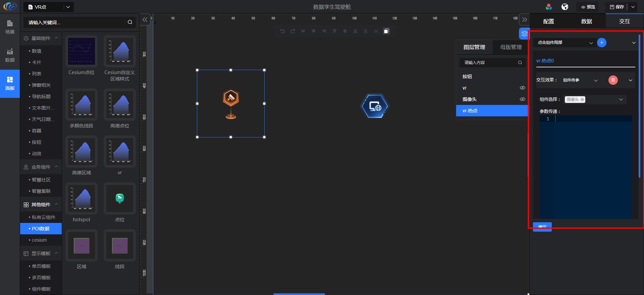The height and width of the screenshot is (295, 644).
Task: Click the layers stack icon button
Action: [524, 34]
